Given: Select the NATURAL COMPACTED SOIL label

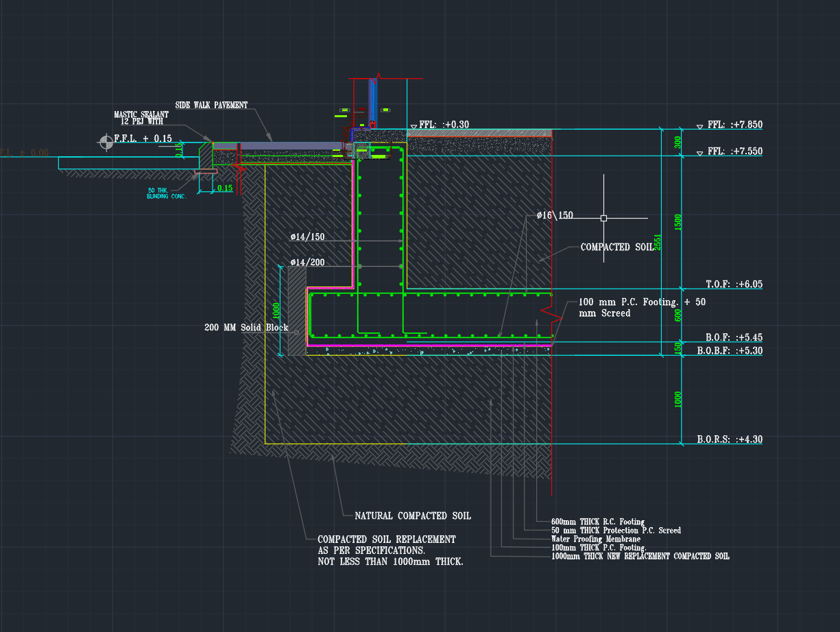Looking at the screenshot, I should pyautogui.click(x=413, y=515).
